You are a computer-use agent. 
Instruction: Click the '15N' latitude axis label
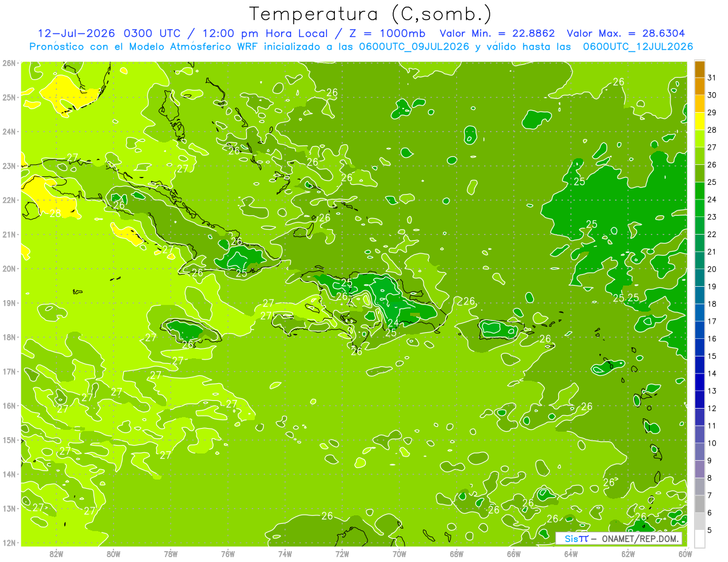coord(9,440)
